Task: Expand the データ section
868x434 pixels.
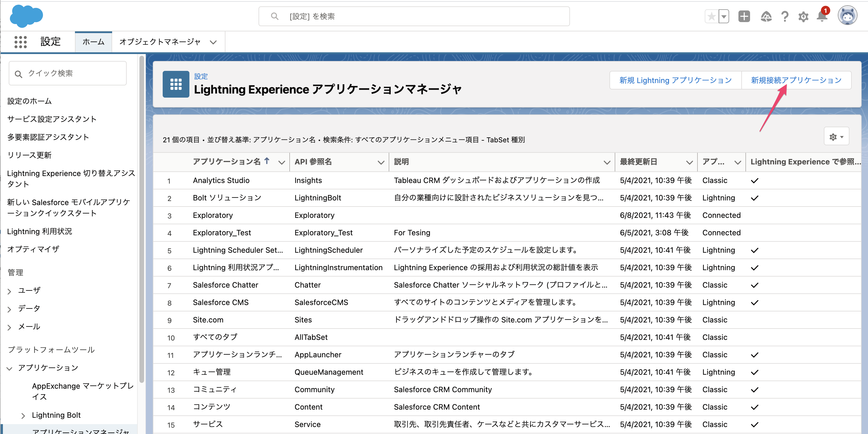Action: [x=9, y=309]
